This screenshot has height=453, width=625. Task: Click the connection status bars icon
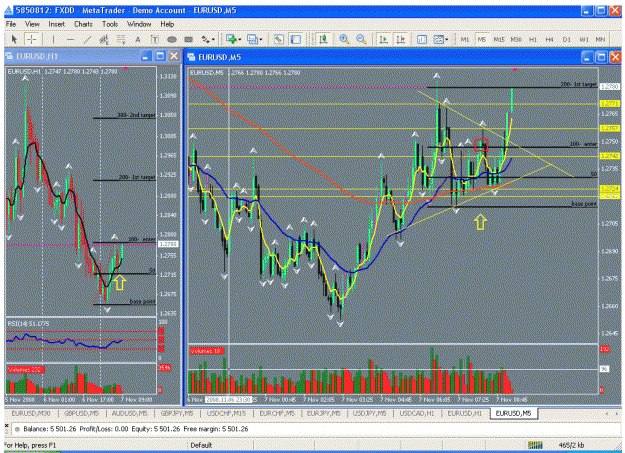tap(535, 445)
